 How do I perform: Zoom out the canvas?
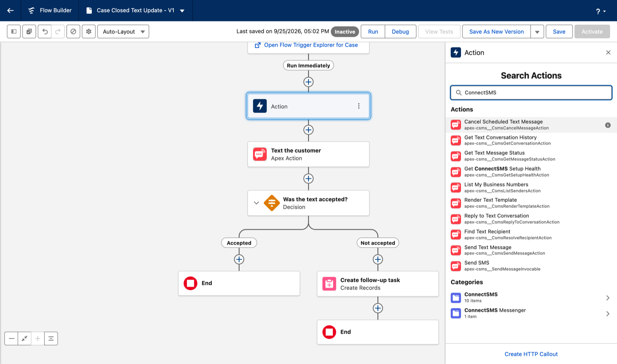click(12, 339)
